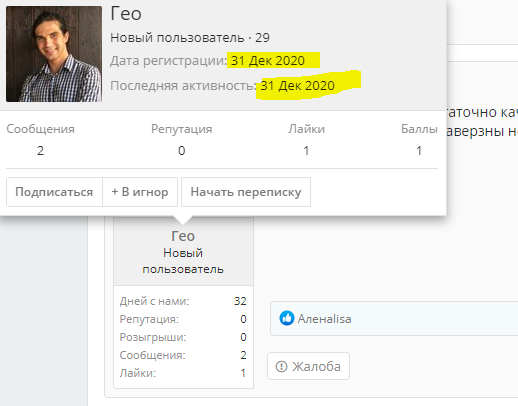This screenshot has height=406, width=518.
Task: Click Розыгрыши row in user stats
Action: [183, 337]
